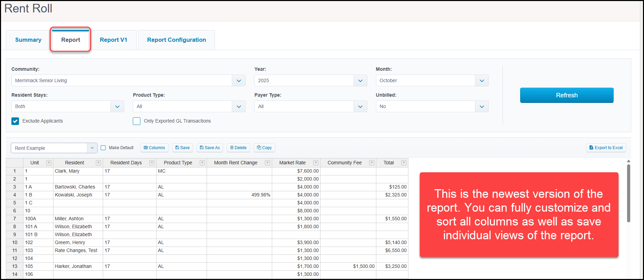Open the Product Type column filter icon

202,163
